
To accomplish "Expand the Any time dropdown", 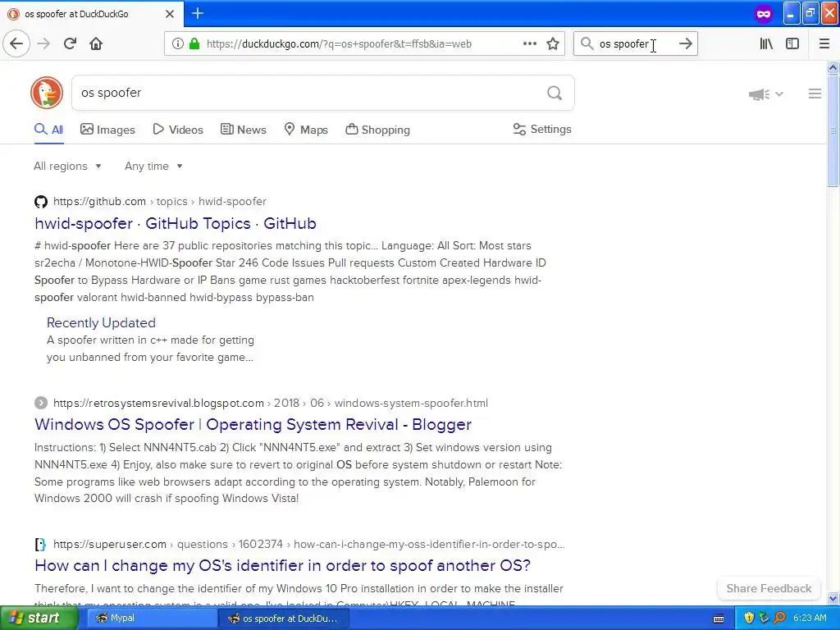I will (x=153, y=166).
